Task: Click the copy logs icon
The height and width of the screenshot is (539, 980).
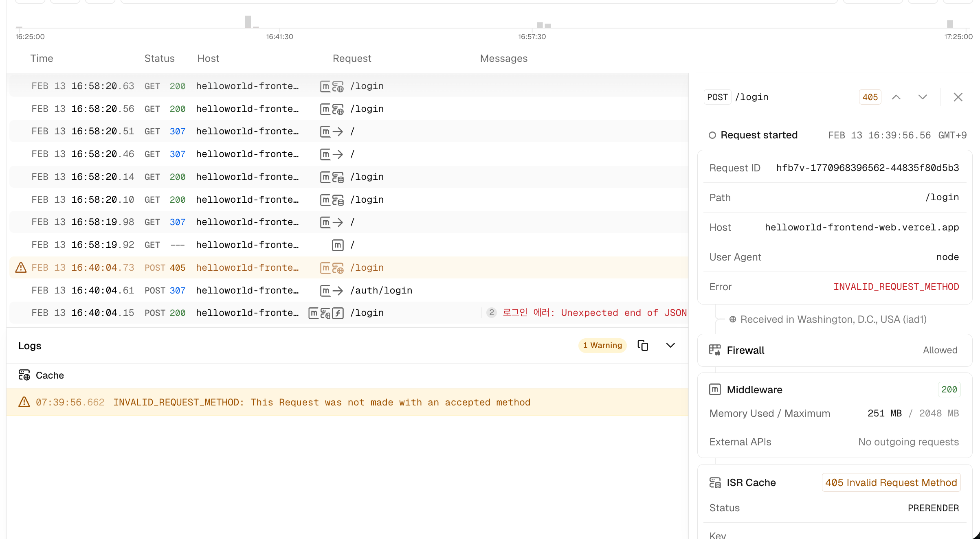Action: (643, 346)
